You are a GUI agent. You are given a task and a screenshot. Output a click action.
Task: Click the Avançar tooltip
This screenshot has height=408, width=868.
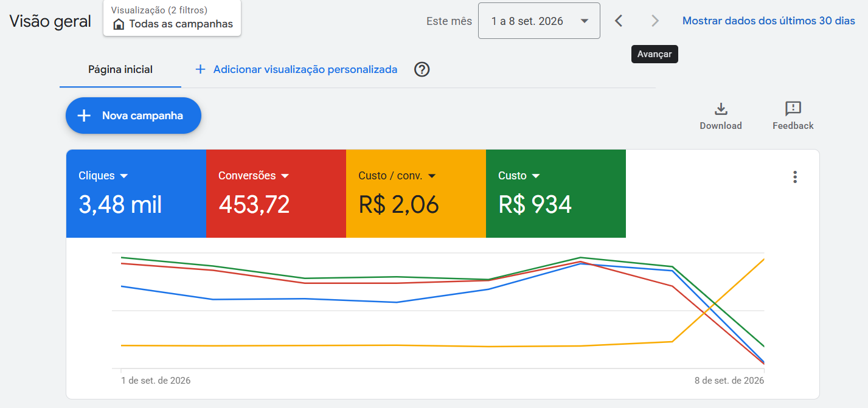[654, 54]
